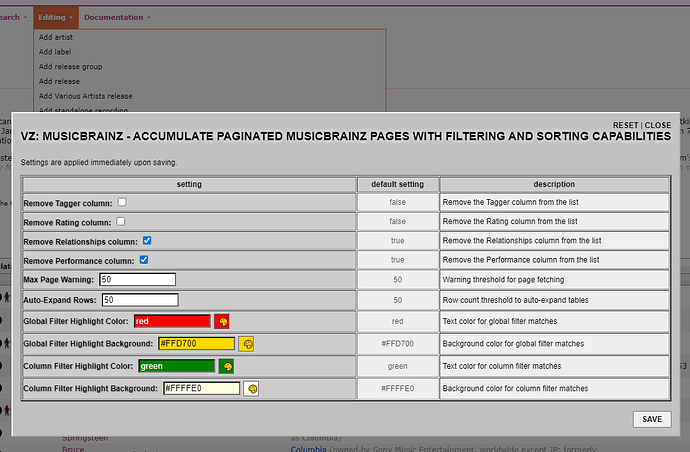This screenshot has height=452, width=690.
Task: Open color picker for Column Filter Highlight Background
Action: (251, 388)
